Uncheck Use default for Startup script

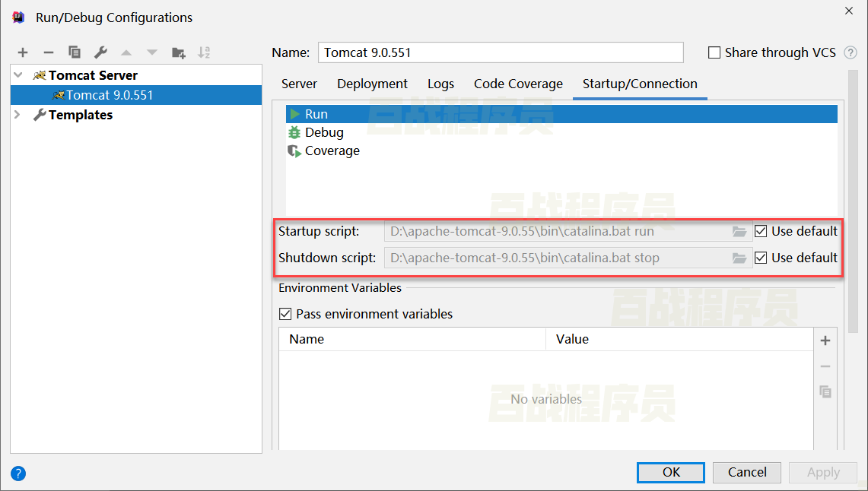[761, 231]
